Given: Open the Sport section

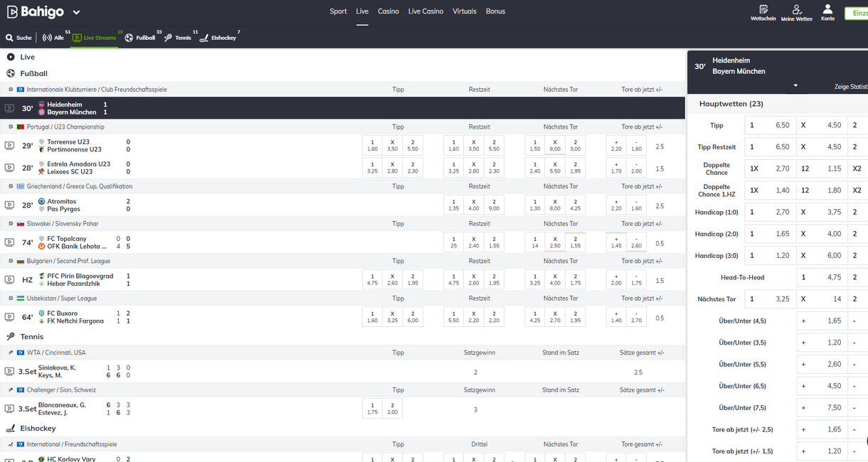Looking at the screenshot, I should [338, 11].
